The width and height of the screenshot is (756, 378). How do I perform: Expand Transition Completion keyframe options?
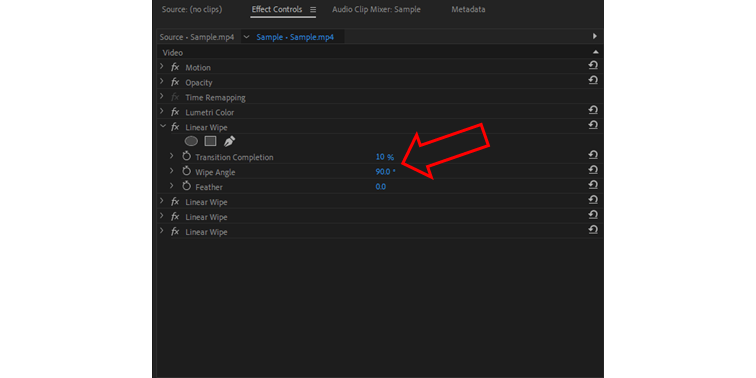coord(172,156)
